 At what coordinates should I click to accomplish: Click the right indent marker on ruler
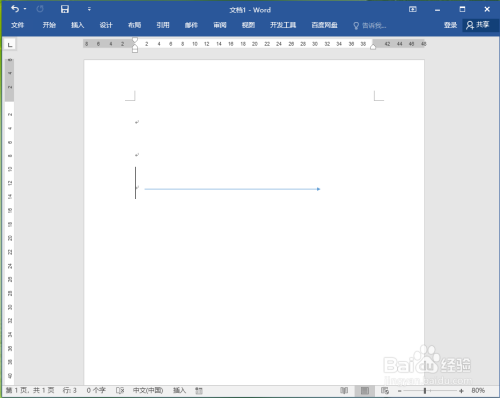373,47
